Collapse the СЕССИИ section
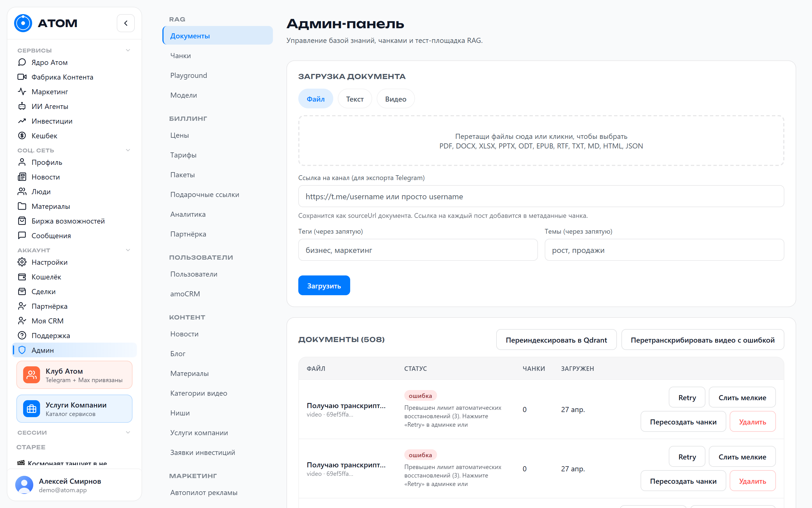The width and height of the screenshot is (812, 508). (128, 432)
